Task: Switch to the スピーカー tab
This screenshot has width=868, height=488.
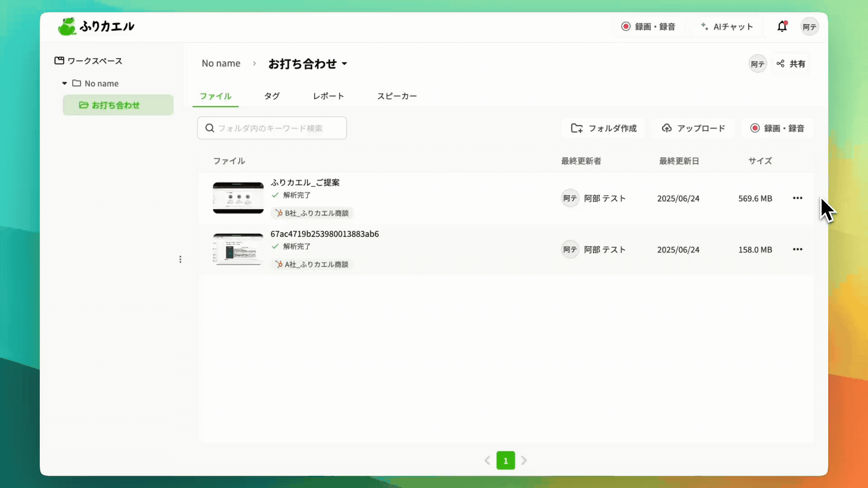Action: (x=397, y=96)
